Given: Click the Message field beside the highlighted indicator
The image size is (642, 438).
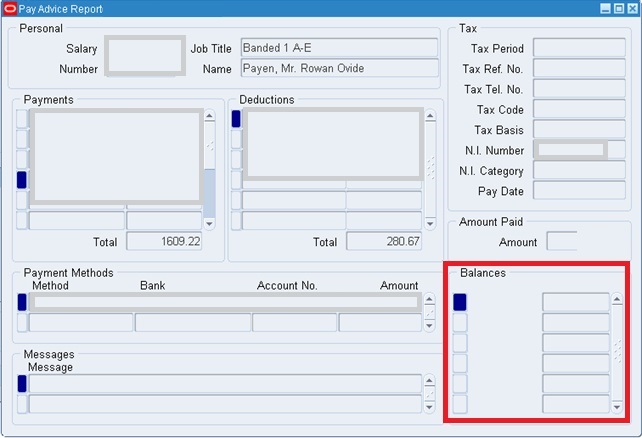Looking at the screenshot, I should [x=225, y=384].
